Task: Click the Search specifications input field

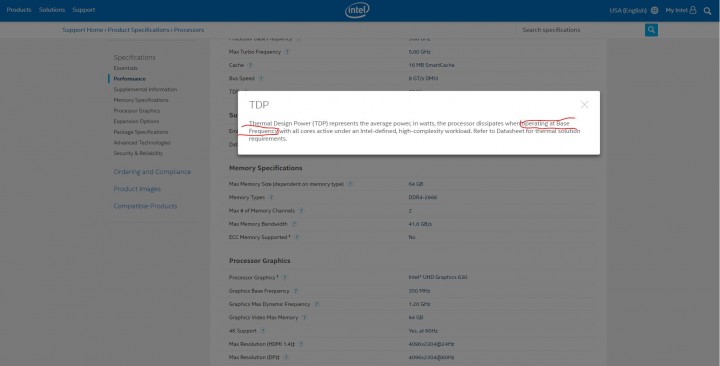Action: pyautogui.click(x=581, y=30)
